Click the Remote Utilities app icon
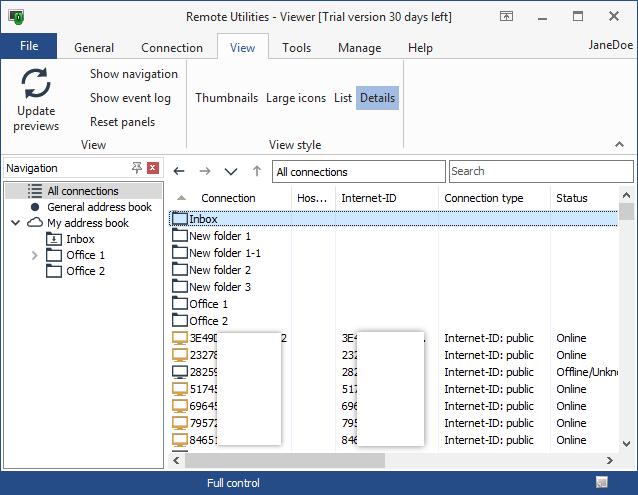The height and width of the screenshot is (495, 638). coord(16,17)
